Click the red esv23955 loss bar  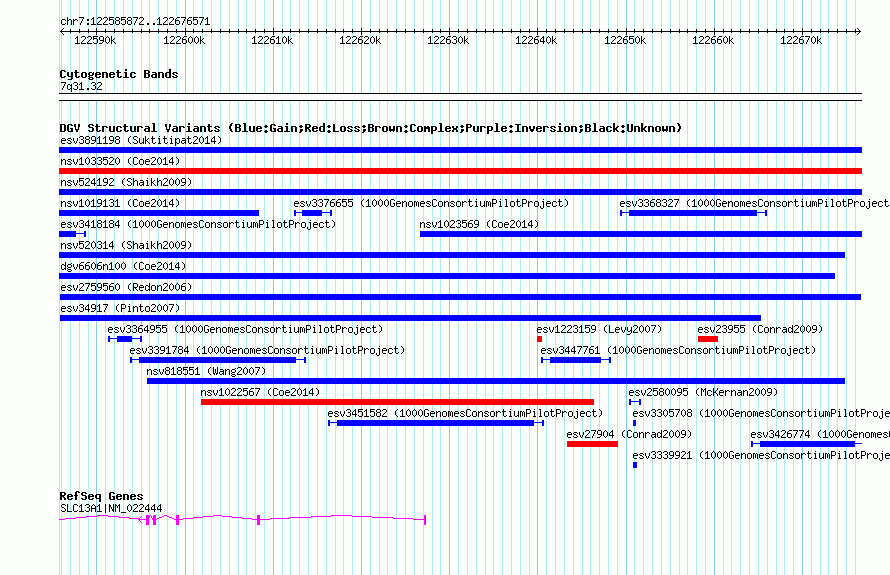click(708, 339)
